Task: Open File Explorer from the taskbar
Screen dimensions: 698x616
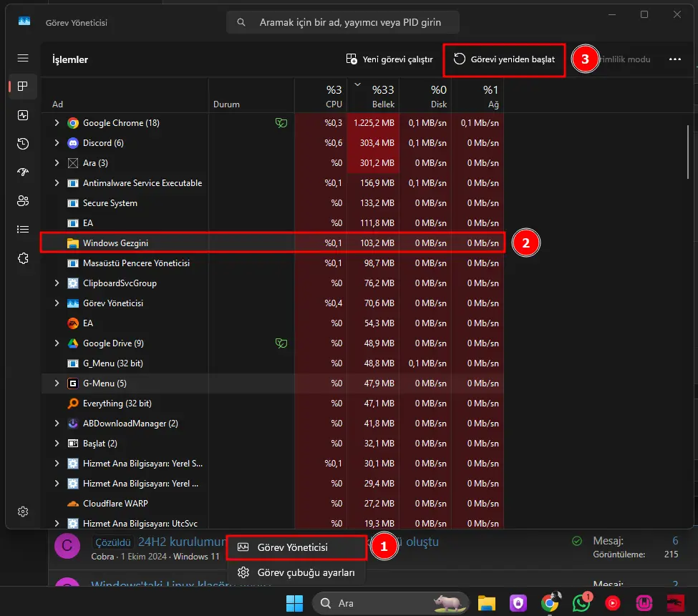Action: (487, 603)
